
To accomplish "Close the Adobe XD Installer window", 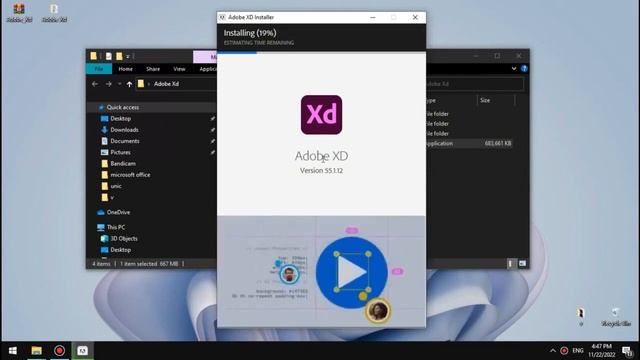I will (x=415, y=18).
